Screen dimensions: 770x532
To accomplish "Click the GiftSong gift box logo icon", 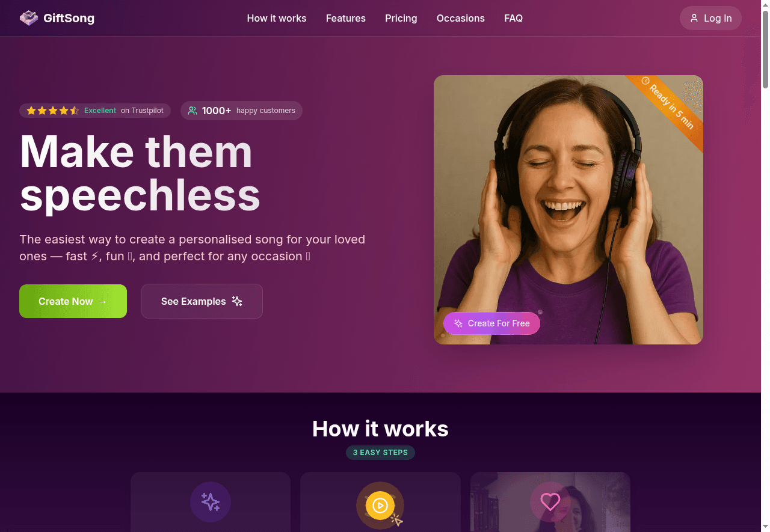I will 29,18.
